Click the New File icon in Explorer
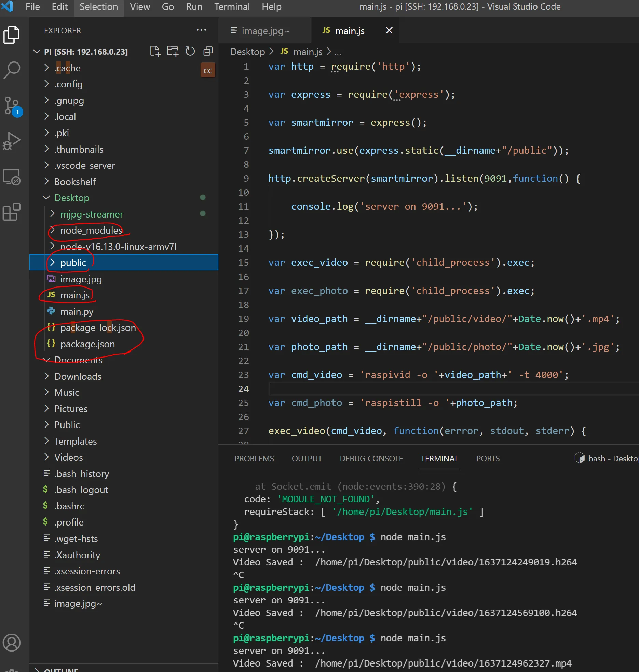Screen dimensions: 639x672 tap(155, 52)
